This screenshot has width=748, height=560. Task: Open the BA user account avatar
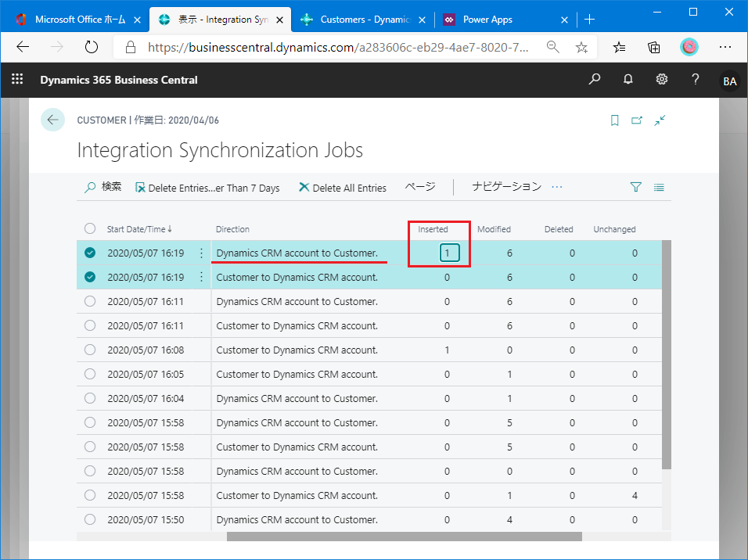tap(729, 81)
